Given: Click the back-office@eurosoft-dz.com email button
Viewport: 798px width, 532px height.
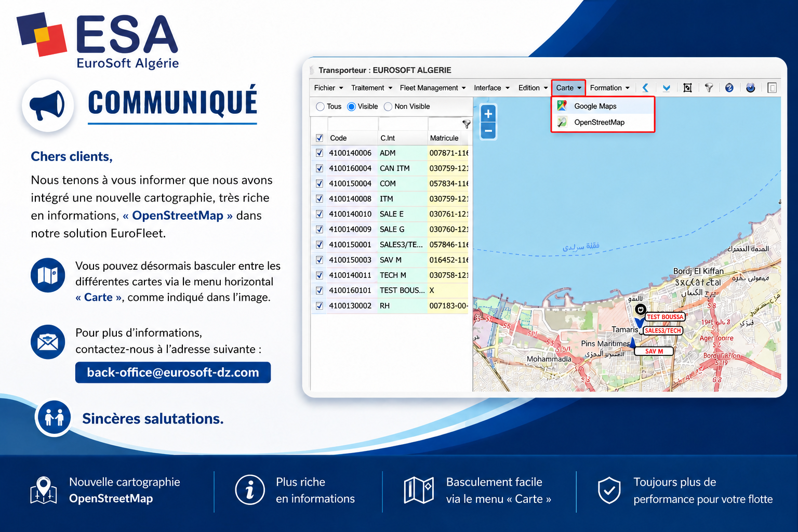Looking at the screenshot, I should click(x=173, y=373).
